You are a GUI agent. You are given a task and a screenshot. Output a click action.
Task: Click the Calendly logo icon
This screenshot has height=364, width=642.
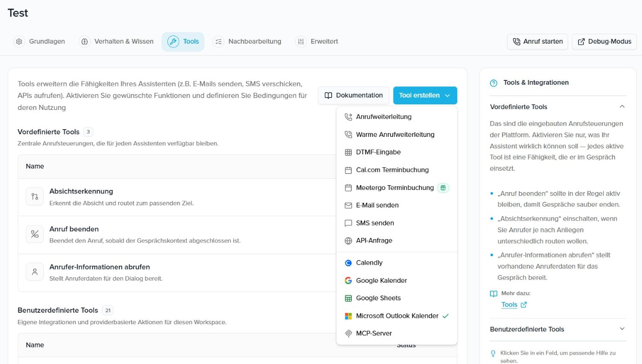click(348, 263)
